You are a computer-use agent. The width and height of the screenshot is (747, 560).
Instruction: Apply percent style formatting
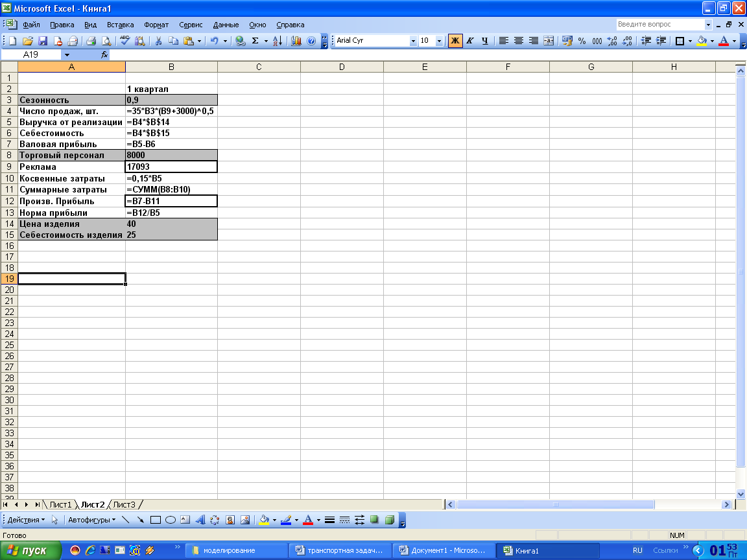click(x=582, y=41)
